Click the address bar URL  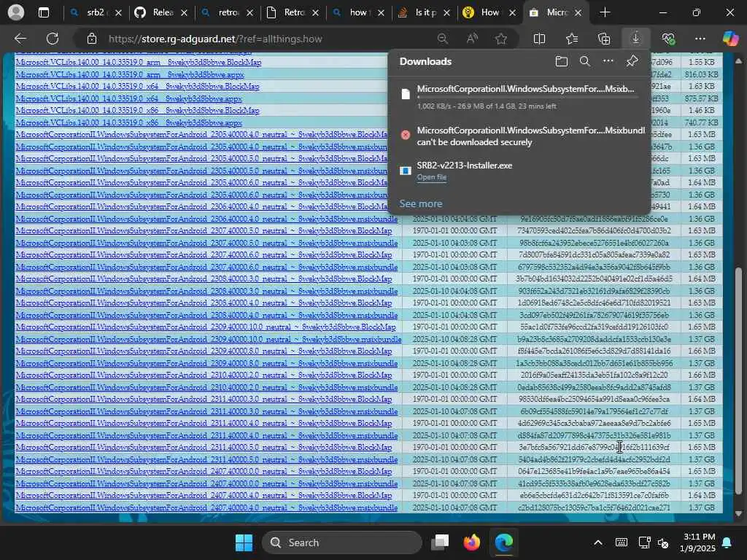coord(215,39)
